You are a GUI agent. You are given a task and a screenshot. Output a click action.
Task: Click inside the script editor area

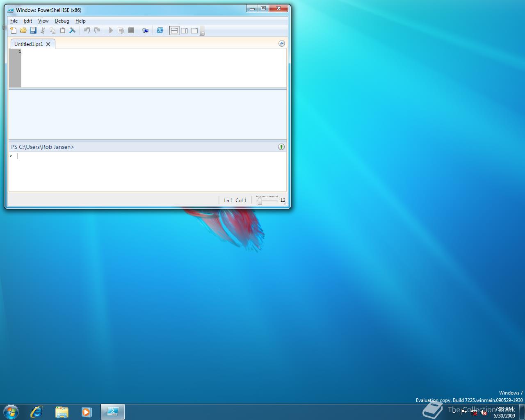tap(154, 68)
